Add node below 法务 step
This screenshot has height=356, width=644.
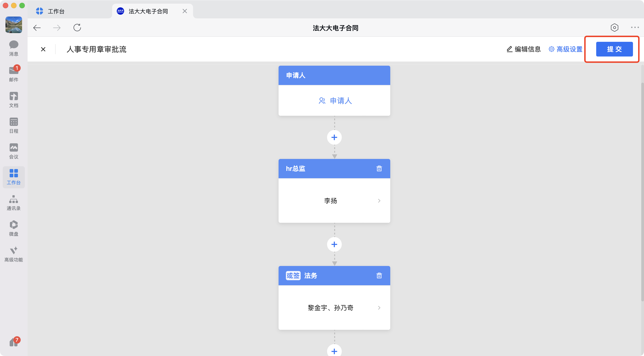(334, 351)
